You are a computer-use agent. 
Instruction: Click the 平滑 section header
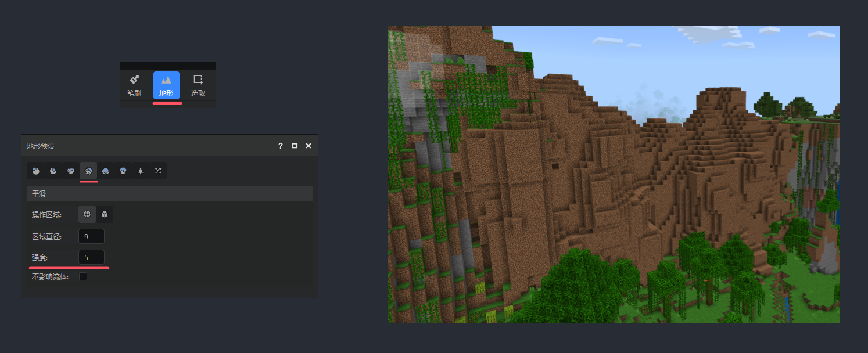(x=170, y=193)
